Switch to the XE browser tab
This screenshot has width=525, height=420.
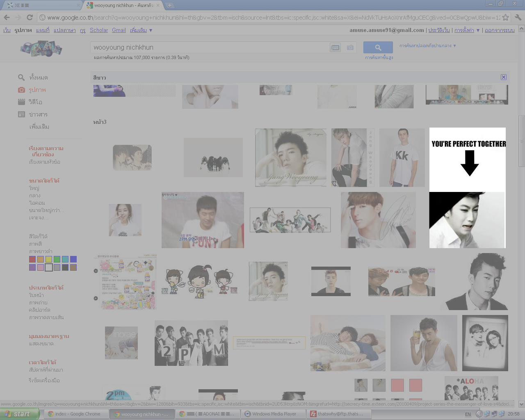[41, 5]
